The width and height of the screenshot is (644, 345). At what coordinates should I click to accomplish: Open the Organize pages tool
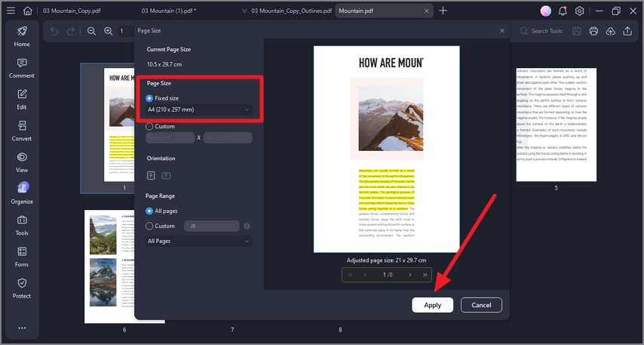pyautogui.click(x=22, y=194)
